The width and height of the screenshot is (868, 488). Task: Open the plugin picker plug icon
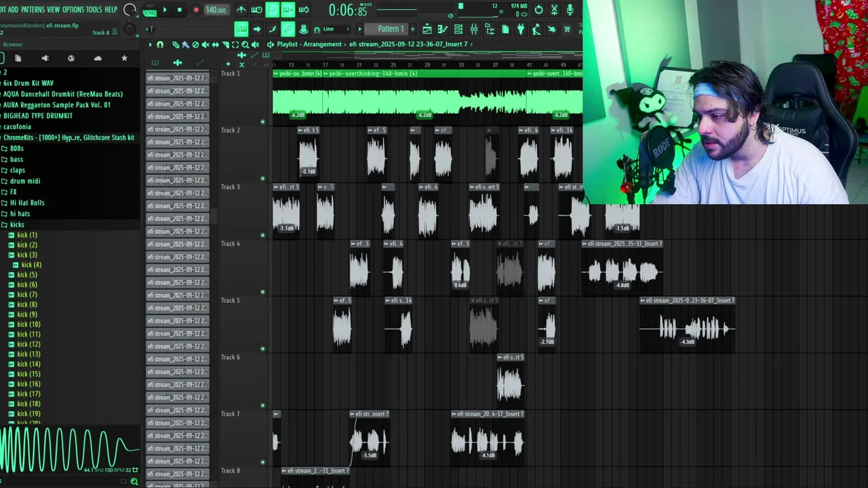(x=521, y=28)
